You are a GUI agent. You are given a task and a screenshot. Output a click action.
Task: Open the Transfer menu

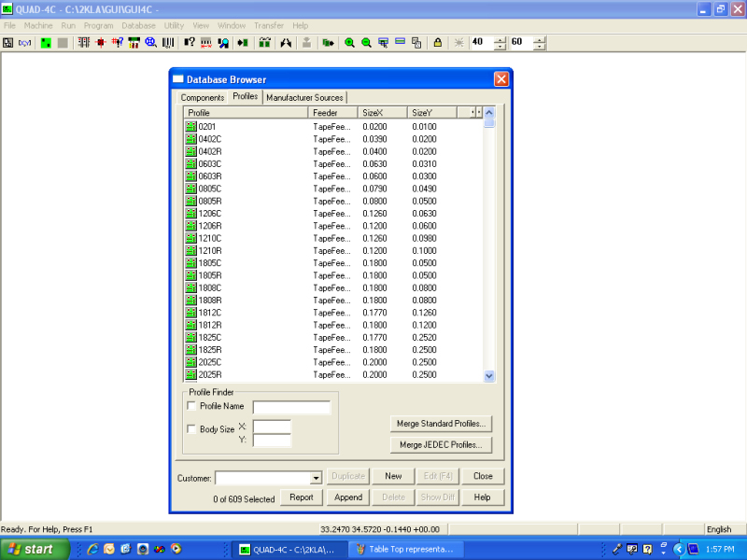tap(269, 26)
